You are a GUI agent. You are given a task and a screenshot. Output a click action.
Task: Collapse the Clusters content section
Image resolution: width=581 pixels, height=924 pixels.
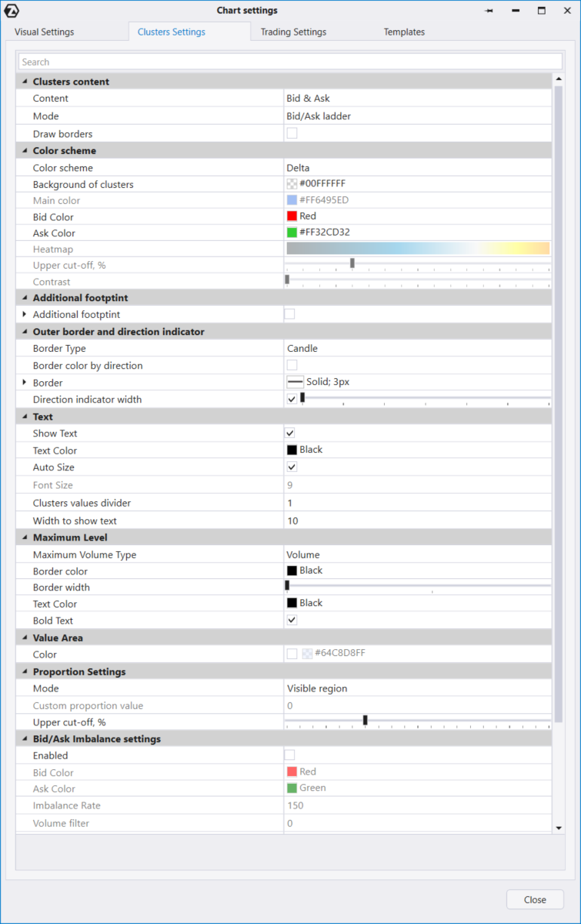click(x=25, y=82)
